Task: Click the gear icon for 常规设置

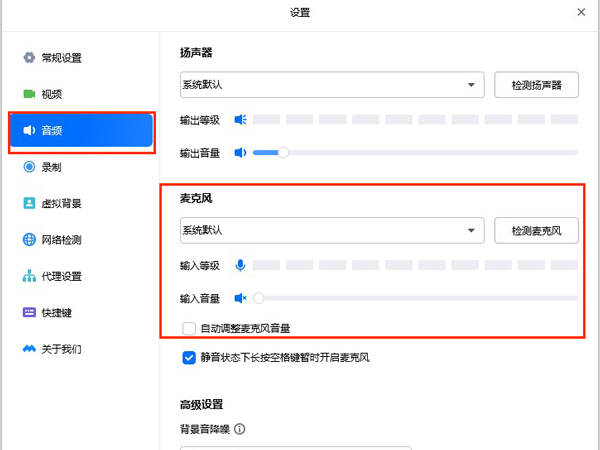Action: pyautogui.click(x=29, y=58)
